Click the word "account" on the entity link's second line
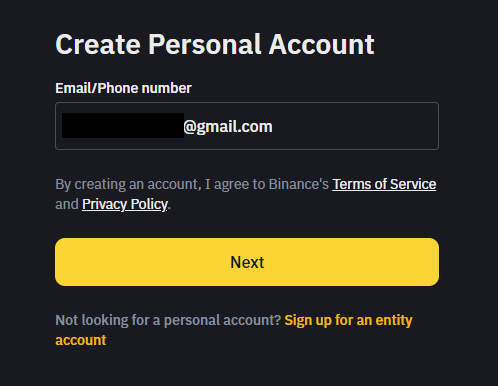The height and width of the screenshot is (386, 498). pyautogui.click(x=81, y=340)
